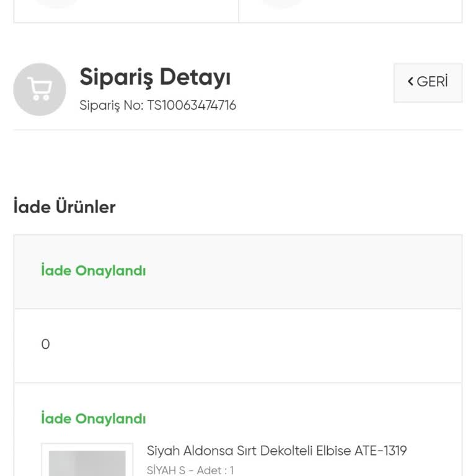Go back with the GERİ button

(x=428, y=82)
